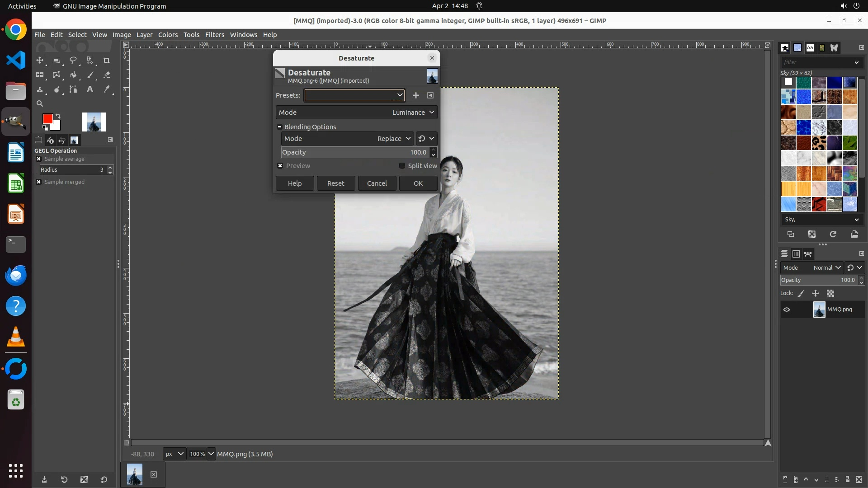The width and height of the screenshot is (868, 488).
Task: Enable the Split view checkbox
Action: [402, 166]
